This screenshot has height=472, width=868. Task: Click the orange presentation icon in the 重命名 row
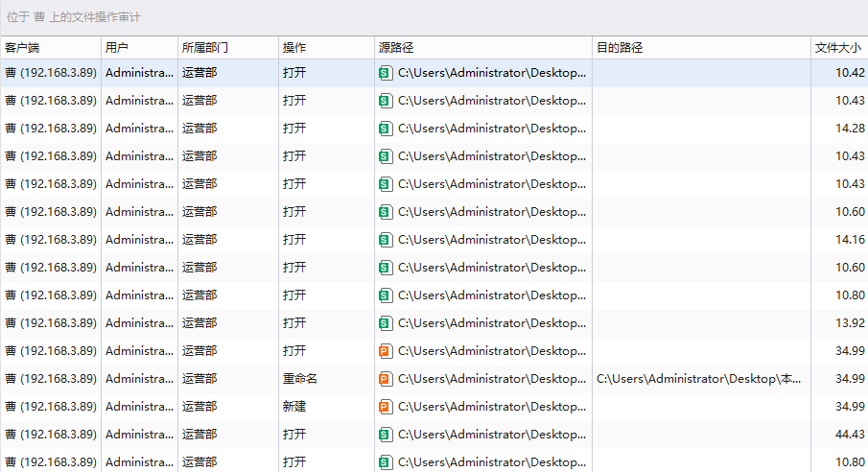386,379
